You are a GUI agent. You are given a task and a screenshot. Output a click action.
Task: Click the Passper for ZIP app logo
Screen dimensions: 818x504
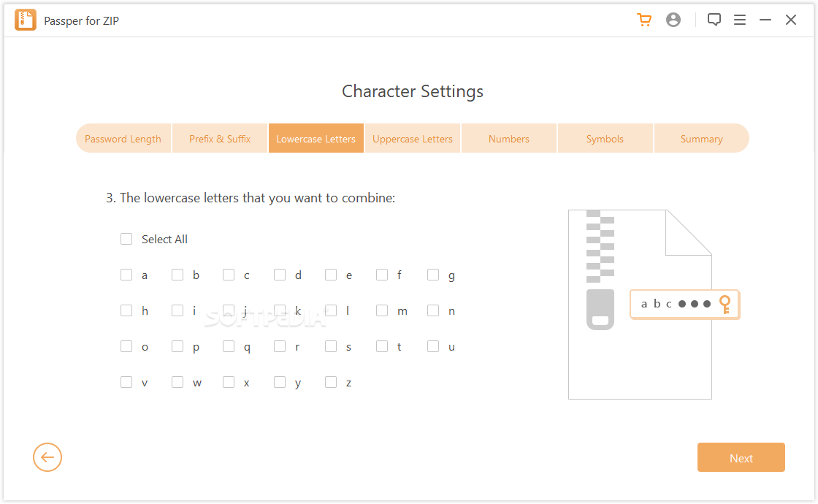point(26,20)
